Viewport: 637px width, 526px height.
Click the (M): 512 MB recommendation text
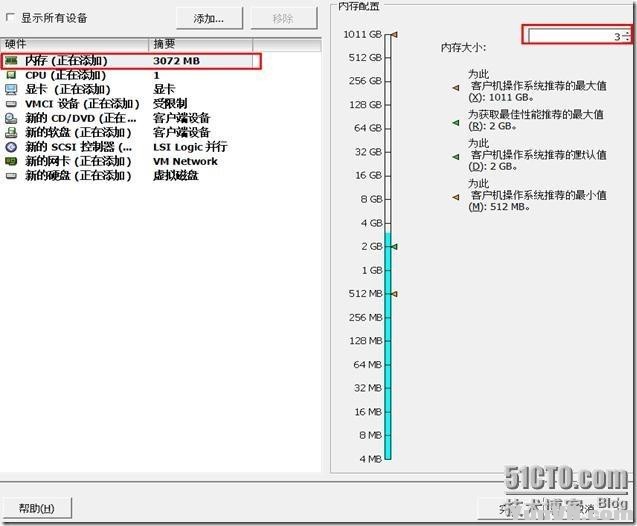[x=500, y=207]
